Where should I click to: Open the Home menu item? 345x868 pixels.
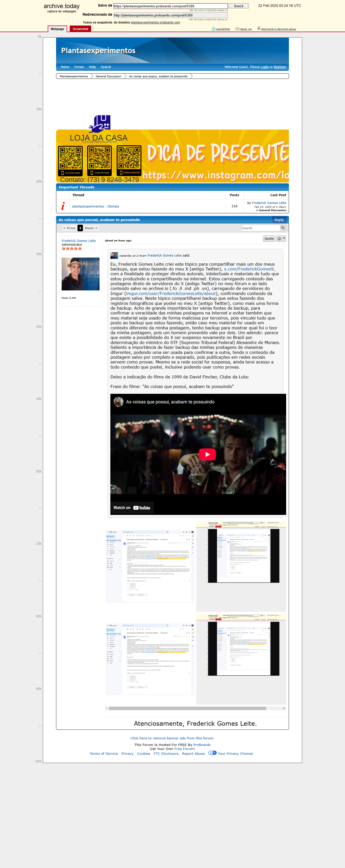65,67
